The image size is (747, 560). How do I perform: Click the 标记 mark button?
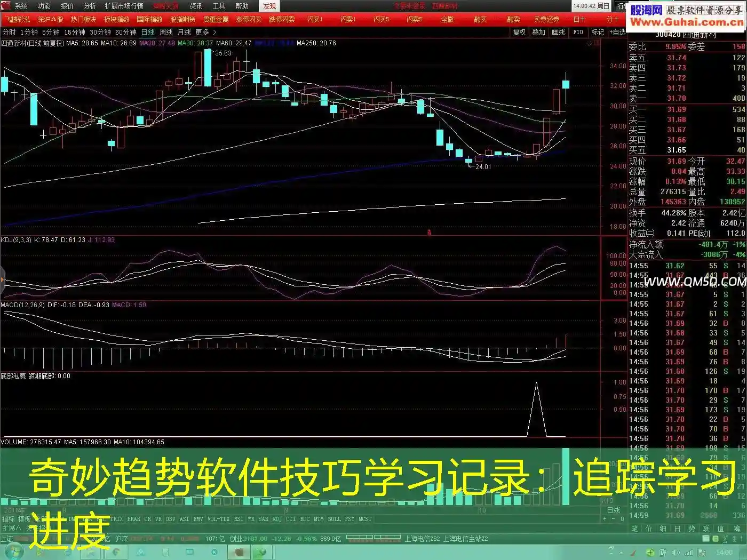click(x=598, y=33)
